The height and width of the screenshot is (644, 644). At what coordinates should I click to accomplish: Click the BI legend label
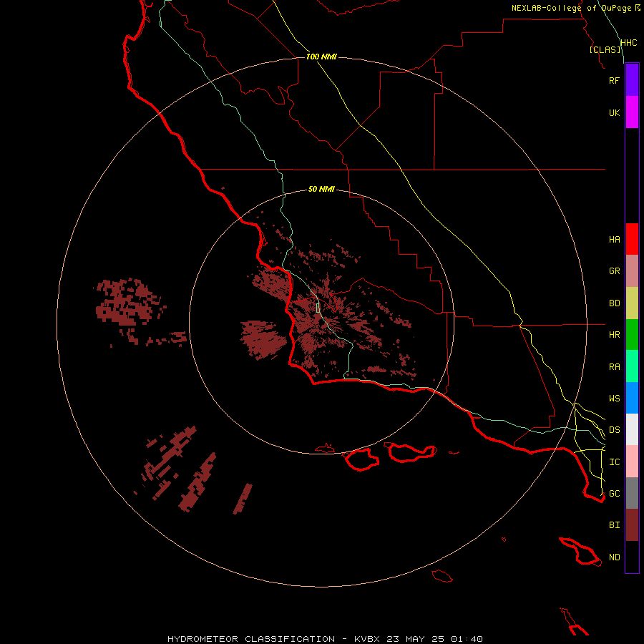(615, 525)
